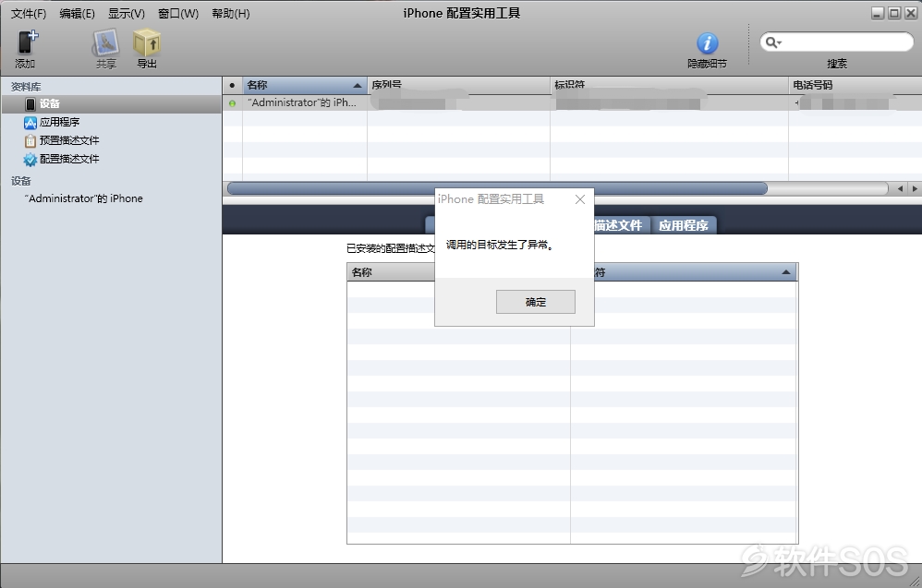Click the 电话号码 column header
The height and width of the screenshot is (588, 922).
[855, 85]
